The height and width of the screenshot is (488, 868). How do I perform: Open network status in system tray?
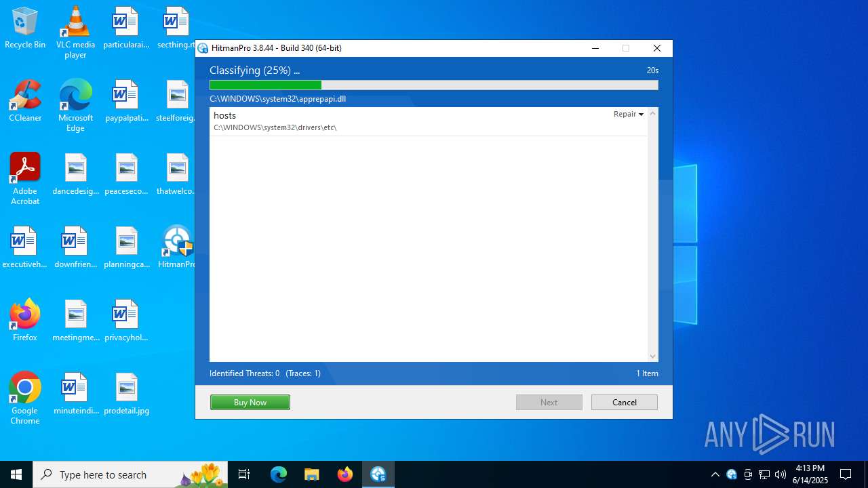[x=764, y=474]
